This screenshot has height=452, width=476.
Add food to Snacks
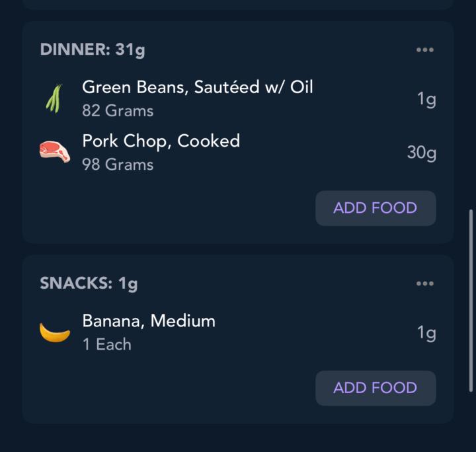[376, 388]
